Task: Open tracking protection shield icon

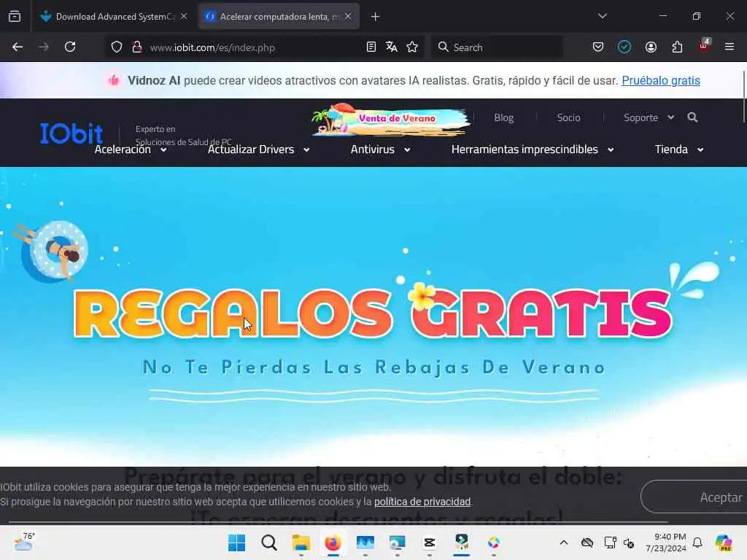Action: 117,47
